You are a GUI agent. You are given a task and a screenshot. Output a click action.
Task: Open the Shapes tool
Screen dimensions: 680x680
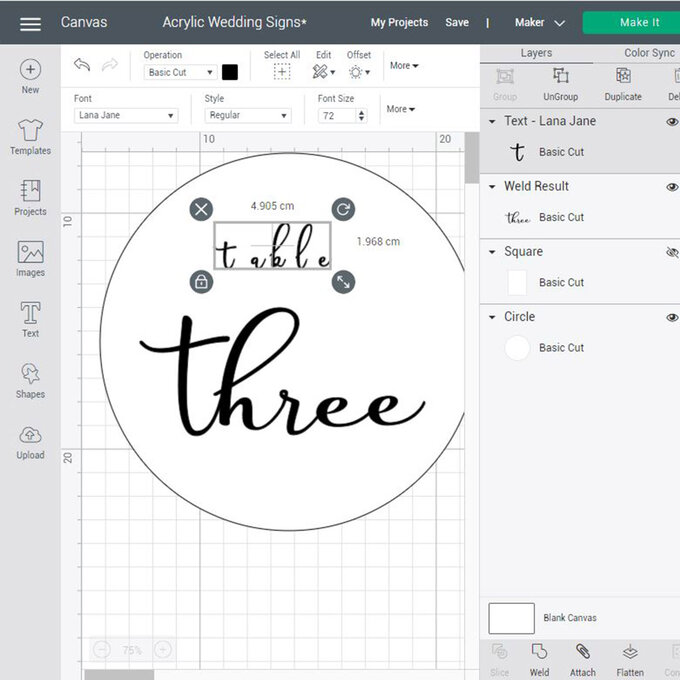pyautogui.click(x=30, y=380)
